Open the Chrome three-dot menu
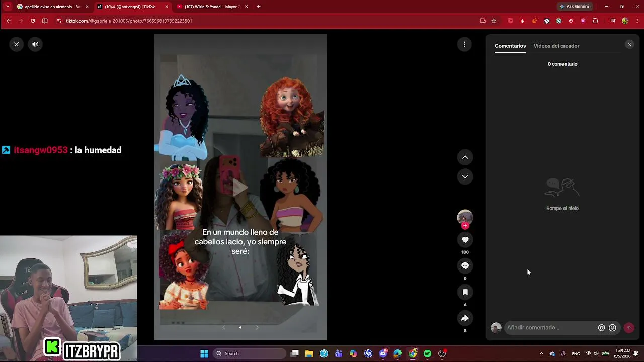The width and height of the screenshot is (644, 362). click(637, 21)
